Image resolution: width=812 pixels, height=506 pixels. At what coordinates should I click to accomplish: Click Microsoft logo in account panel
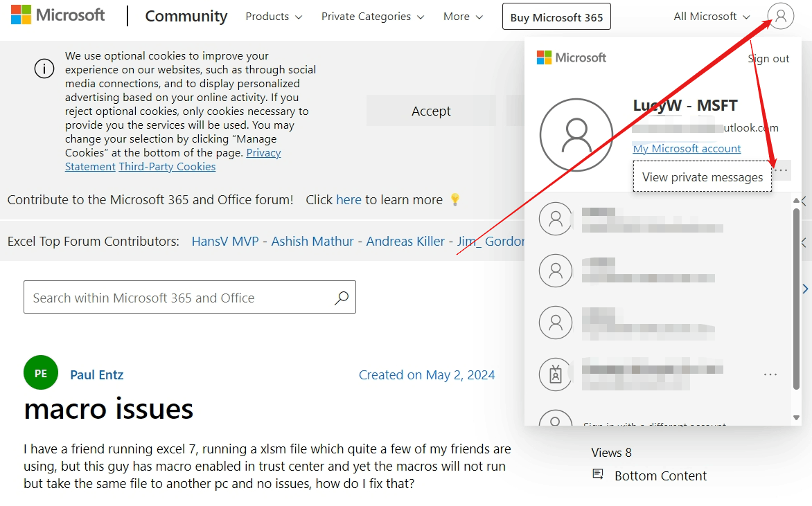(571, 57)
